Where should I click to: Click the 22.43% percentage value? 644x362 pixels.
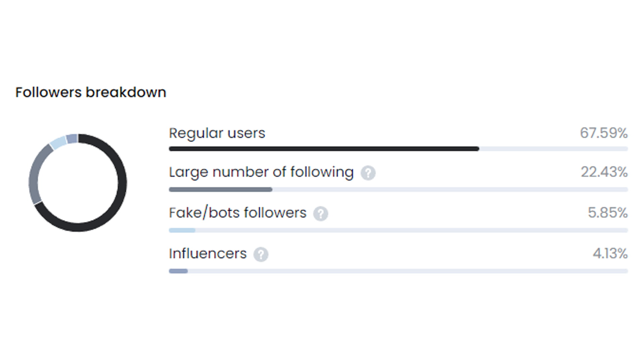604,172
